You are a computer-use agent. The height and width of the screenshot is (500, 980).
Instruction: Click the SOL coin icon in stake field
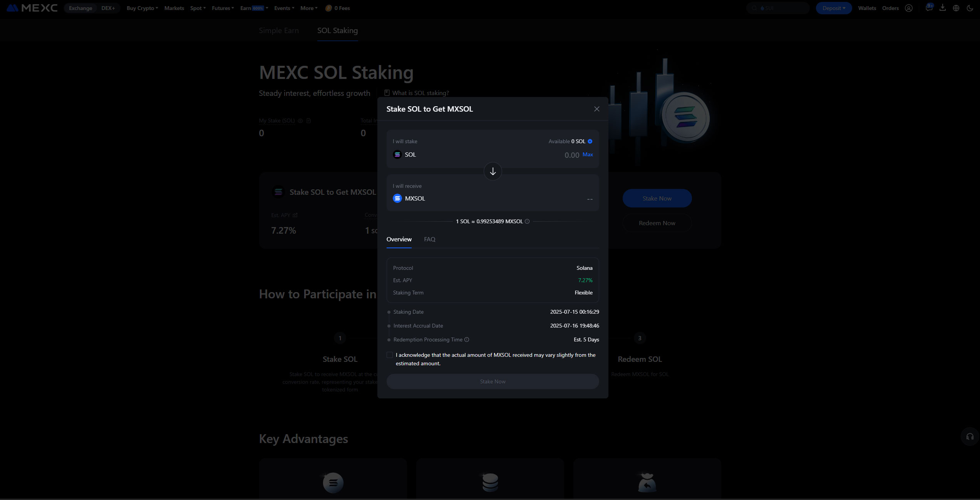(397, 154)
